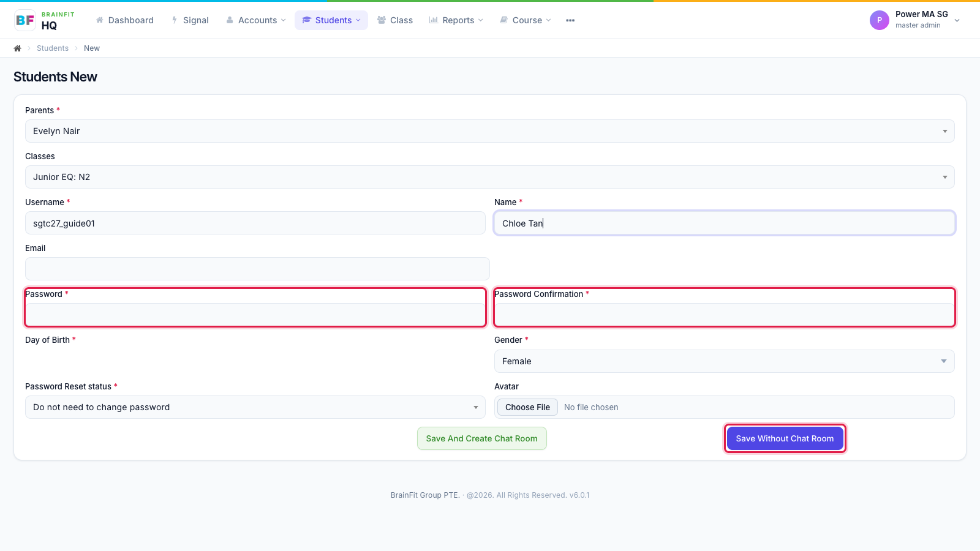The width and height of the screenshot is (980, 551).
Task: Click the Password input field
Action: click(255, 315)
